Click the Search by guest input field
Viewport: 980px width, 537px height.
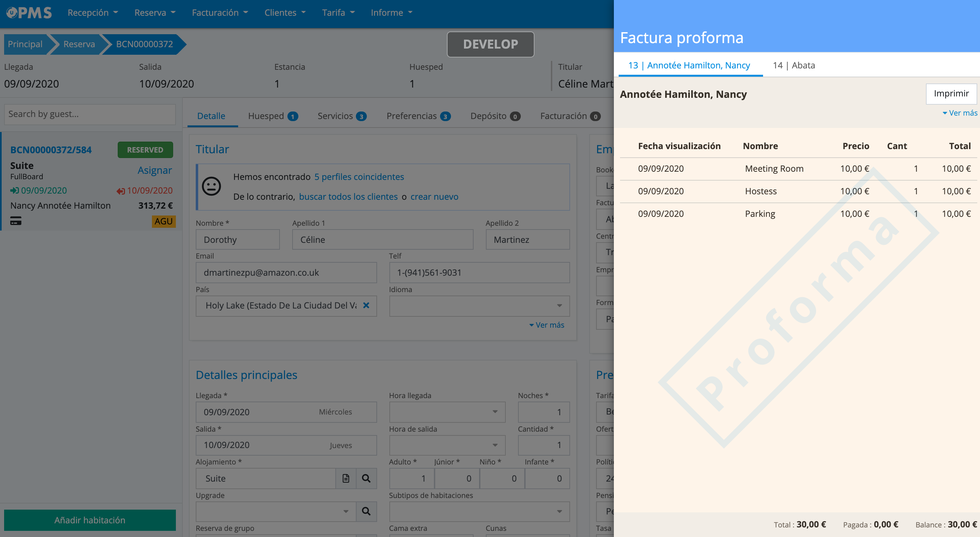click(90, 114)
